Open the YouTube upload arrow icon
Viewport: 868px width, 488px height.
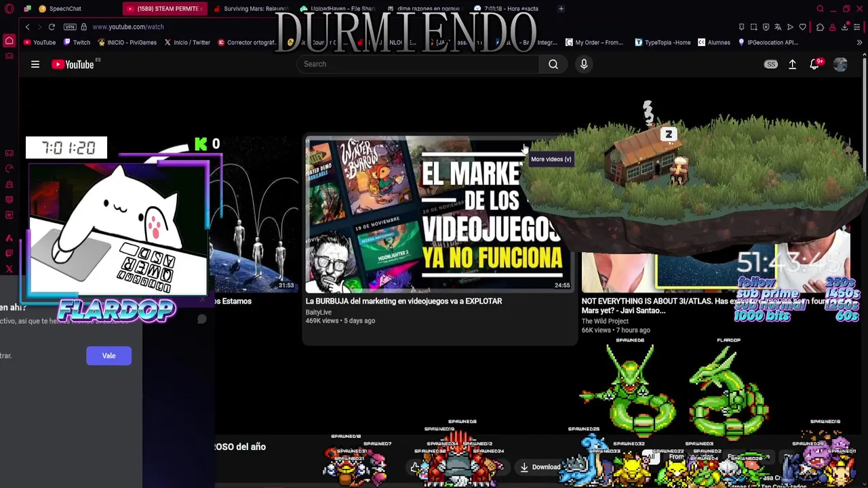[792, 64]
